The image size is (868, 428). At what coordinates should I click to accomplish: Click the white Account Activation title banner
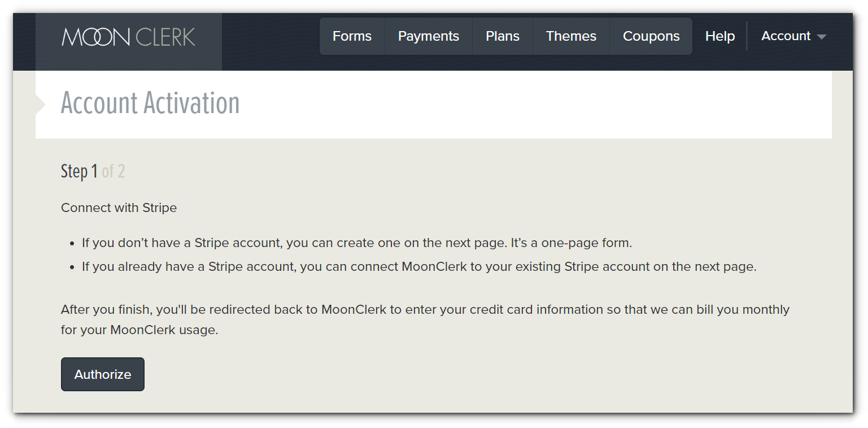pos(434,105)
